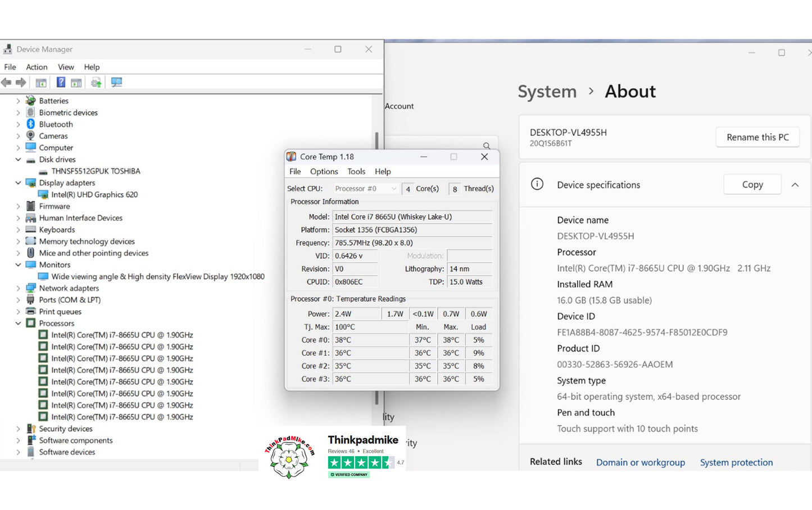This screenshot has height=510, width=812.
Task: Select the Print queues printer icon
Action: 31,311
